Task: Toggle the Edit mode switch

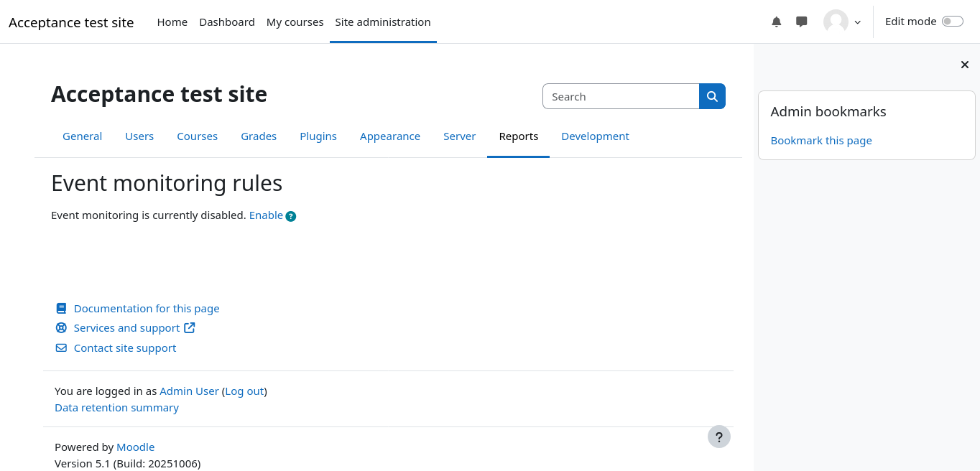Action: click(x=952, y=22)
